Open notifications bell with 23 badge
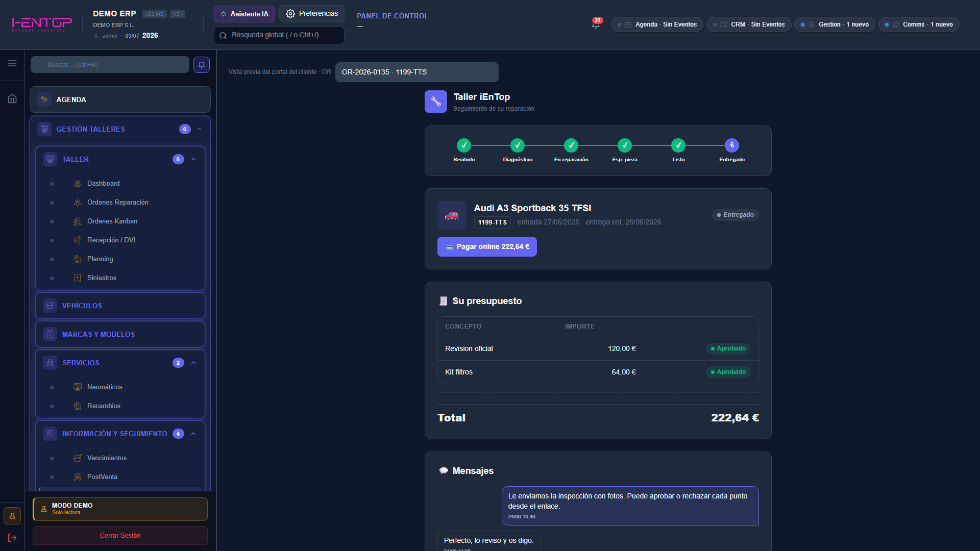This screenshot has height=551, width=980. [x=596, y=24]
